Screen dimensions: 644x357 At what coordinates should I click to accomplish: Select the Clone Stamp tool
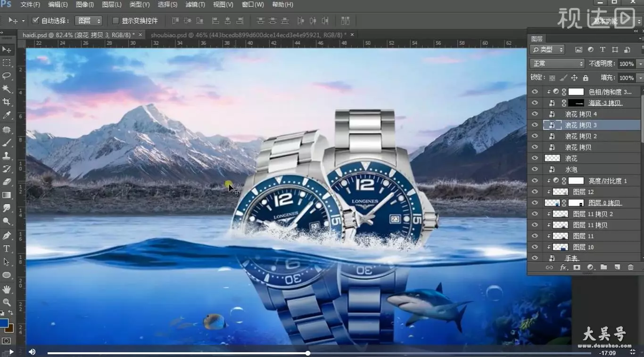[7, 155]
